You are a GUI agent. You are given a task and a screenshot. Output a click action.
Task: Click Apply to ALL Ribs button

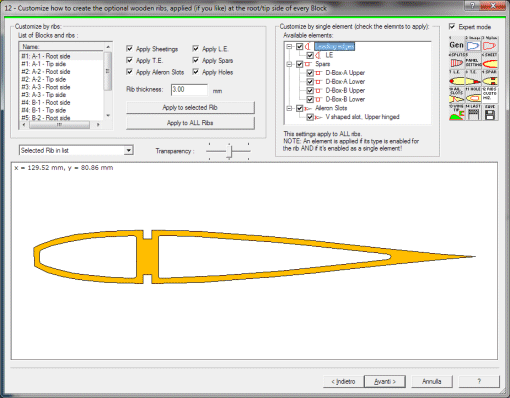[190, 123]
